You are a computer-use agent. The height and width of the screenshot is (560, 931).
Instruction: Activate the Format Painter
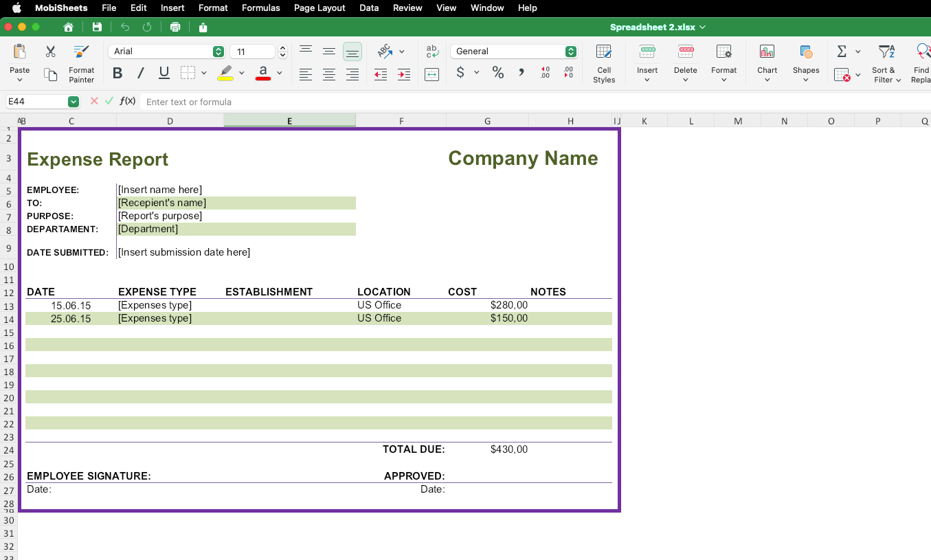click(81, 65)
